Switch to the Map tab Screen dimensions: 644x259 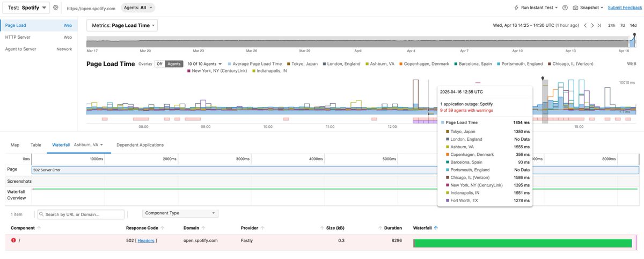point(15,145)
